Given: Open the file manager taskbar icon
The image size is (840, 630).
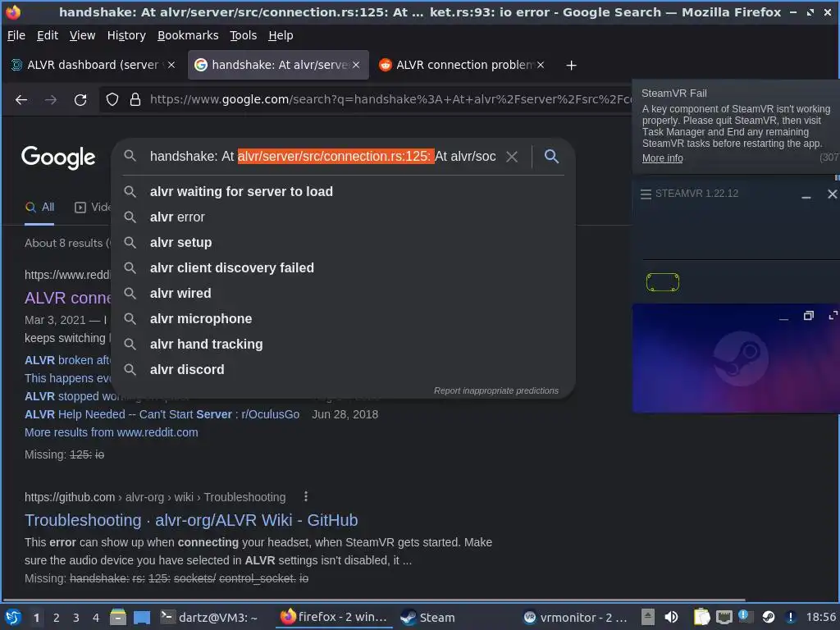Looking at the screenshot, I should (117, 618).
